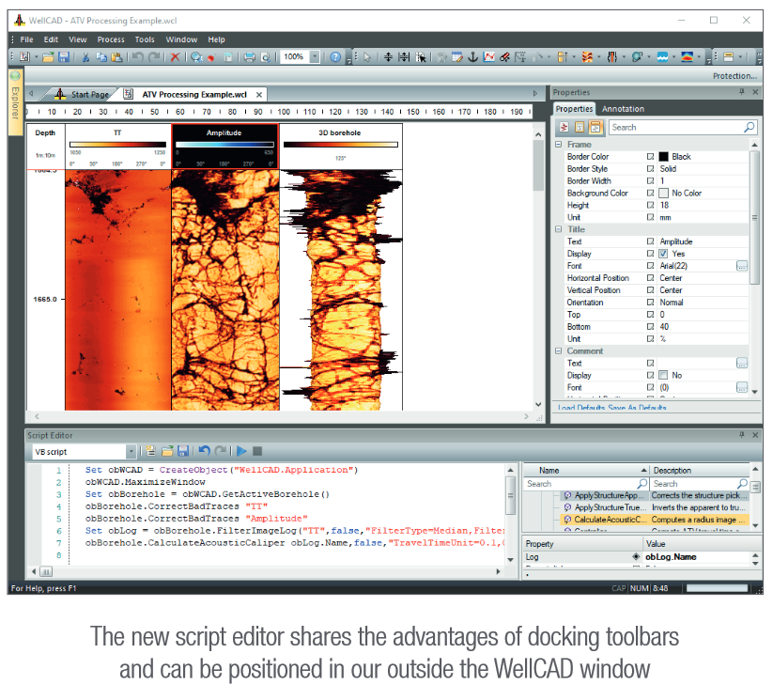The height and width of the screenshot is (700, 773).
Task: Switch to the Start Page tab
Action: 83,94
